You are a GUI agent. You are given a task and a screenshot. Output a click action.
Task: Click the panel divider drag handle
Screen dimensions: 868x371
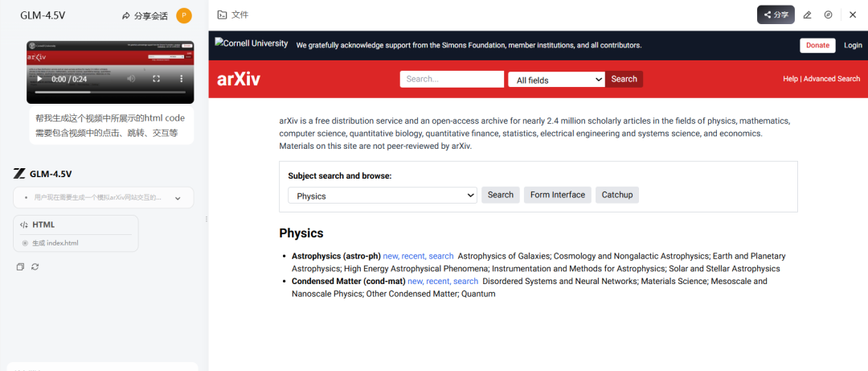(207, 219)
